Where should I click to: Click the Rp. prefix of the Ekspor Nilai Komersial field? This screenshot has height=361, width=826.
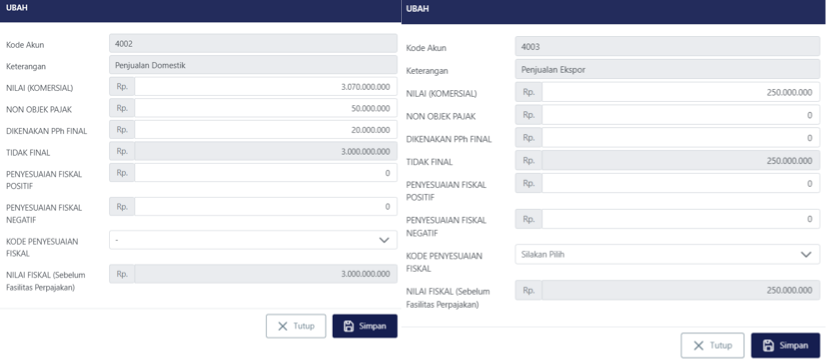(x=529, y=92)
